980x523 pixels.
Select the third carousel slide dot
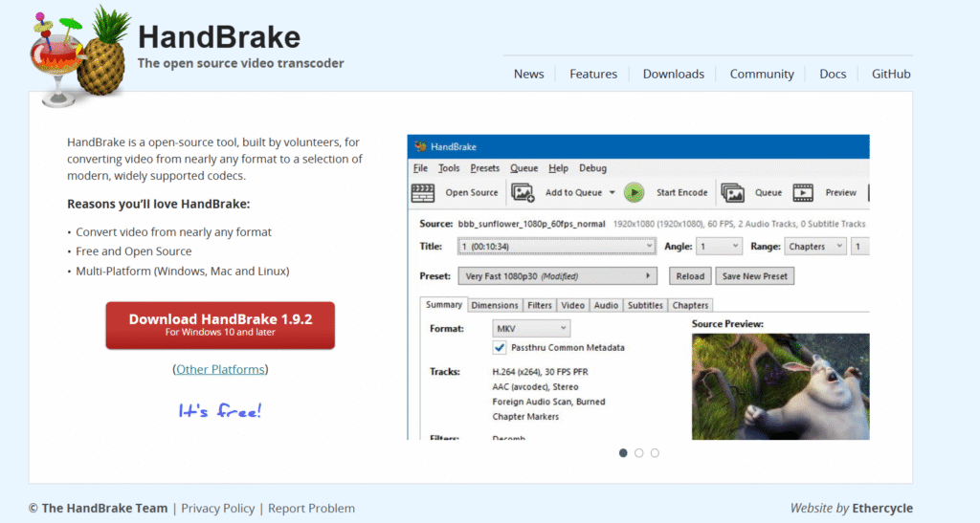655,453
